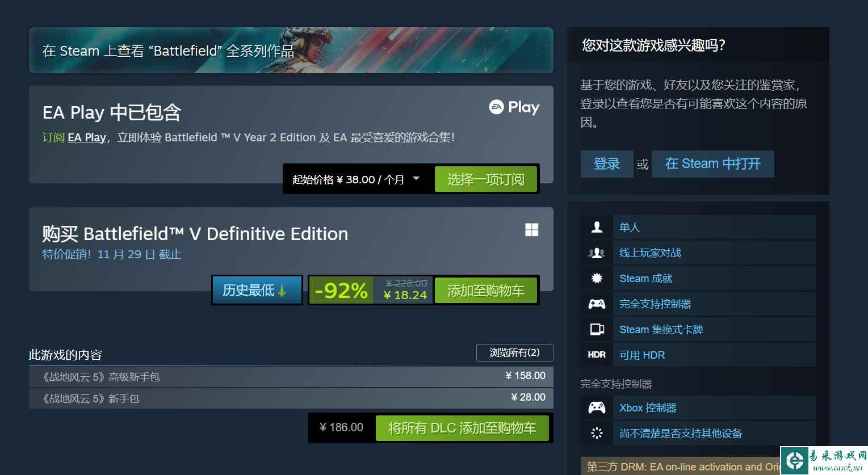Open 浏览所有(2) content list
The height and width of the screenshot is (475, 868).
(x=515, y=352)
